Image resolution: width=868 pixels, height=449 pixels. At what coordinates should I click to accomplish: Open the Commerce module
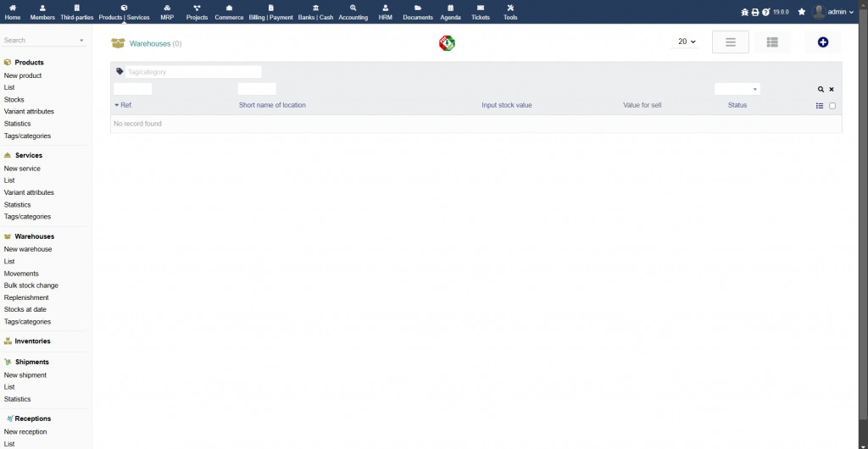click(229, 12)
